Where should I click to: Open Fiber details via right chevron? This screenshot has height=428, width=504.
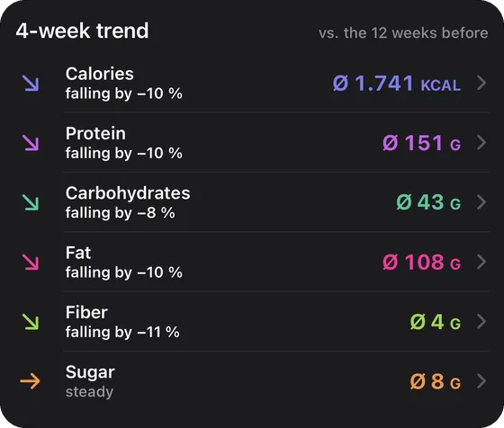point(481,322)
